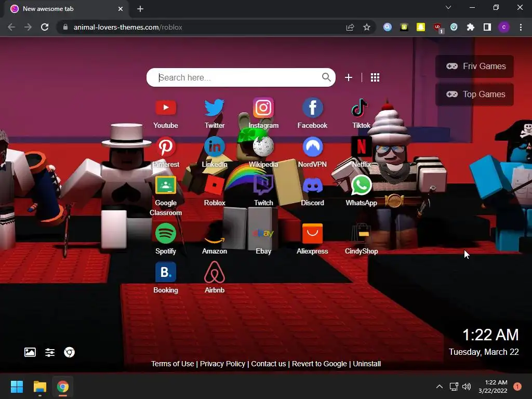Reload the current page
The width and height of the screenshot is (532, 399).
pyautogui.click(x=45, y=27)
